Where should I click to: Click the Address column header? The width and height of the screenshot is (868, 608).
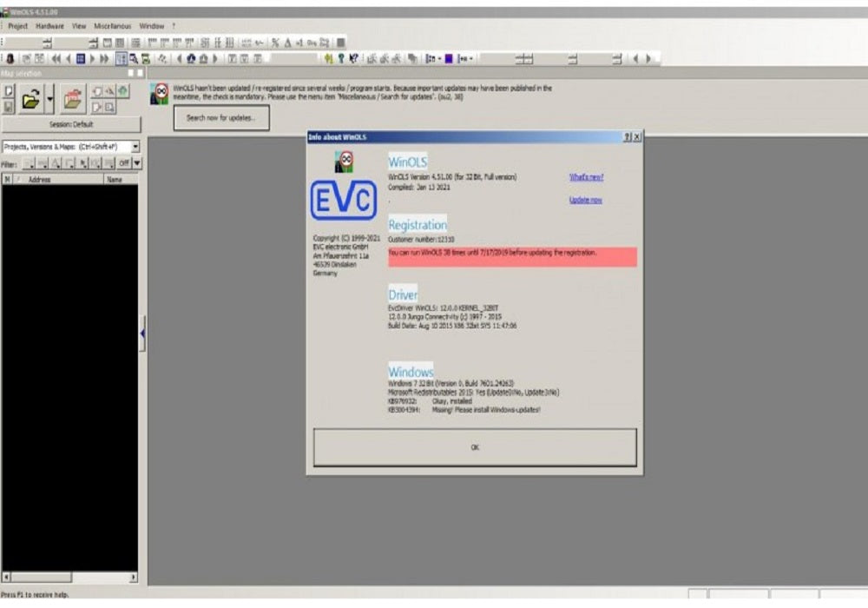pos(40,180)
